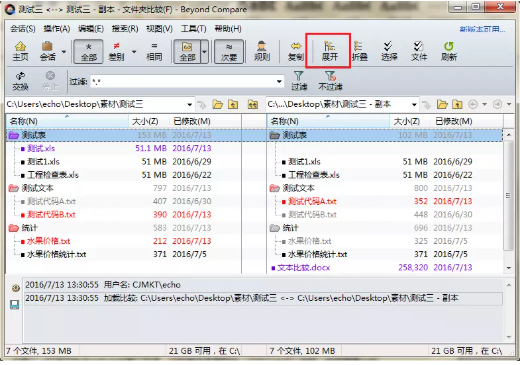Viewport: 520px width, 365px height.
Task: Click the right pane browse folder icon
Action: coord(442,105)
